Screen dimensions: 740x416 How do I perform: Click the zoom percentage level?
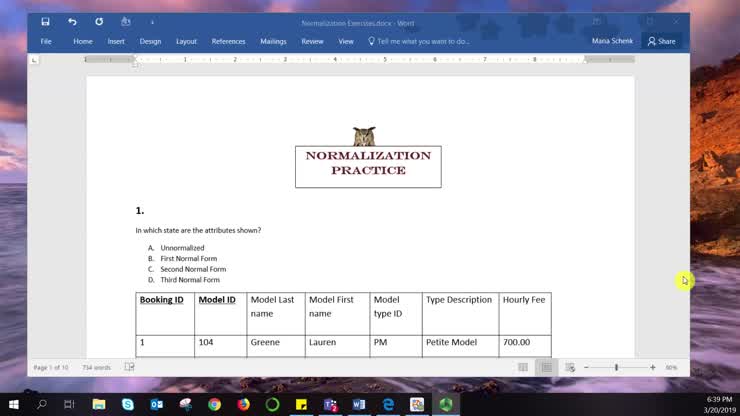[x=671, y=367]
